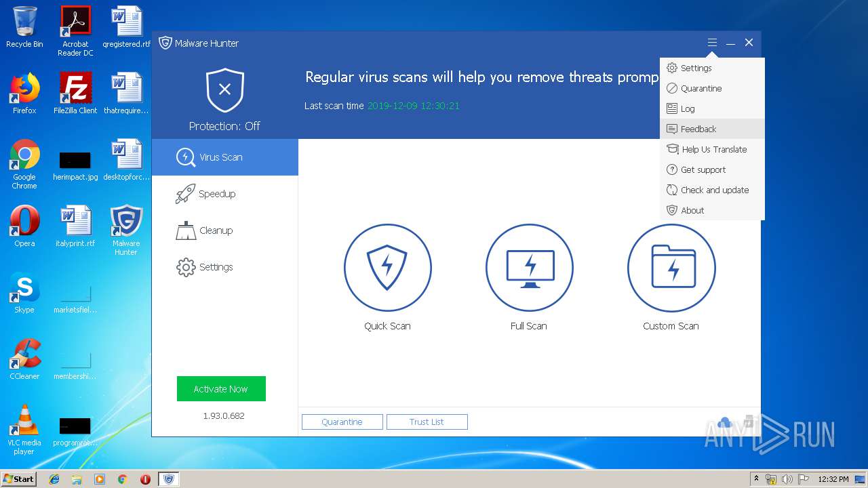Choose Get support from the menu
This screenshot has height=488, width=868.
[712, 169]
